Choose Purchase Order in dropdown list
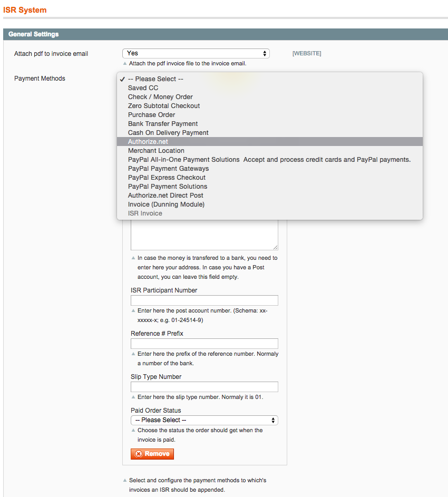448x497 pixels. [x=151, y=115]
